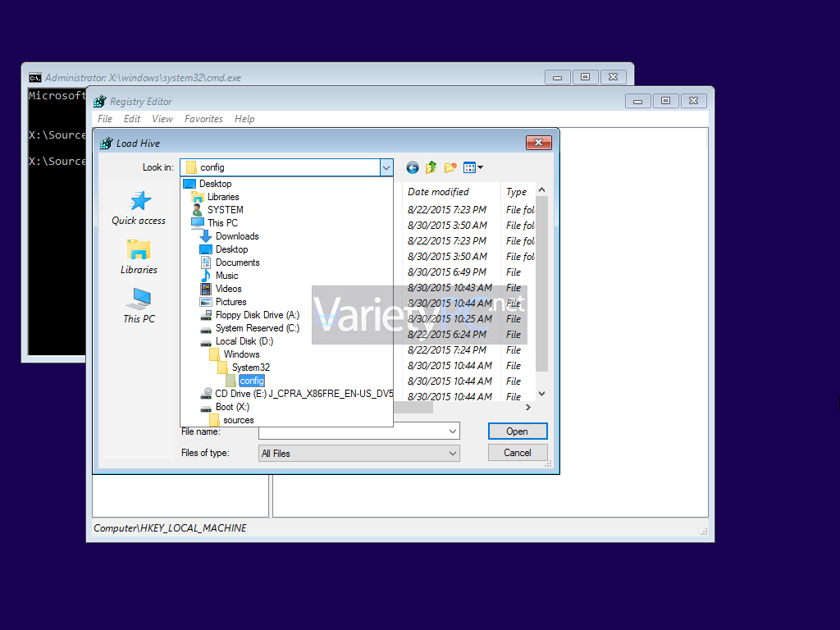Sort by Type column header

click(518, 192)
